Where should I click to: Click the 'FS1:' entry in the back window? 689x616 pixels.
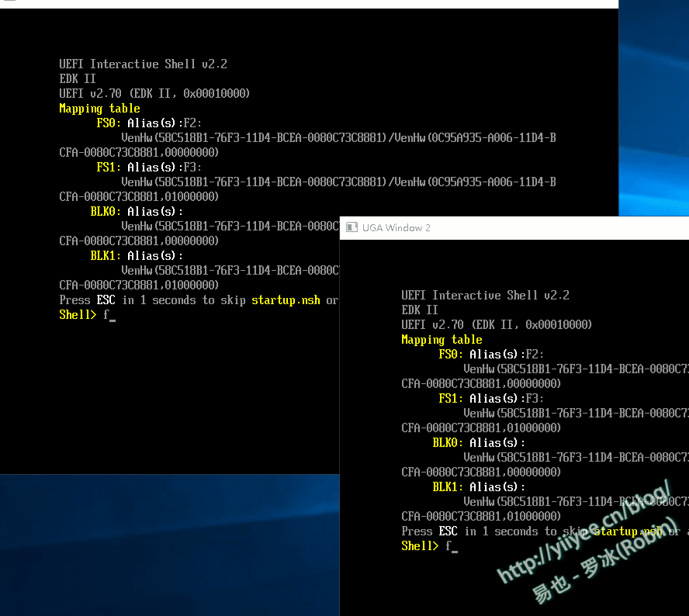pyautogui.click(x=109, y=168)
